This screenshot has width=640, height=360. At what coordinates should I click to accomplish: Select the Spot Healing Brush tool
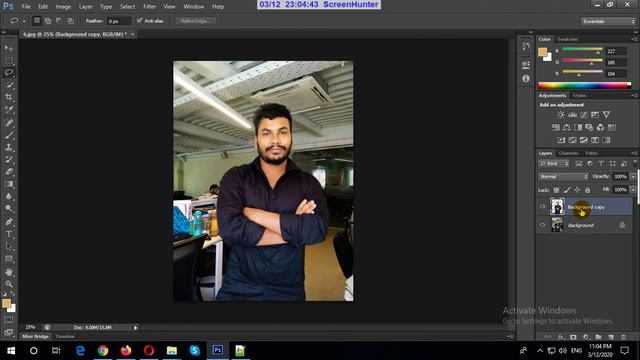(x=9, y=122)
